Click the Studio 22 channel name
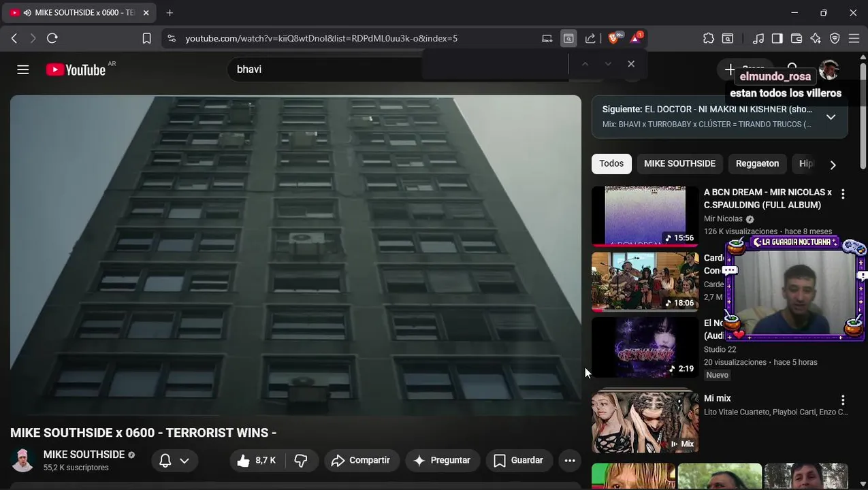This screenshot has width=868, height=490. (x=720, y=350)
